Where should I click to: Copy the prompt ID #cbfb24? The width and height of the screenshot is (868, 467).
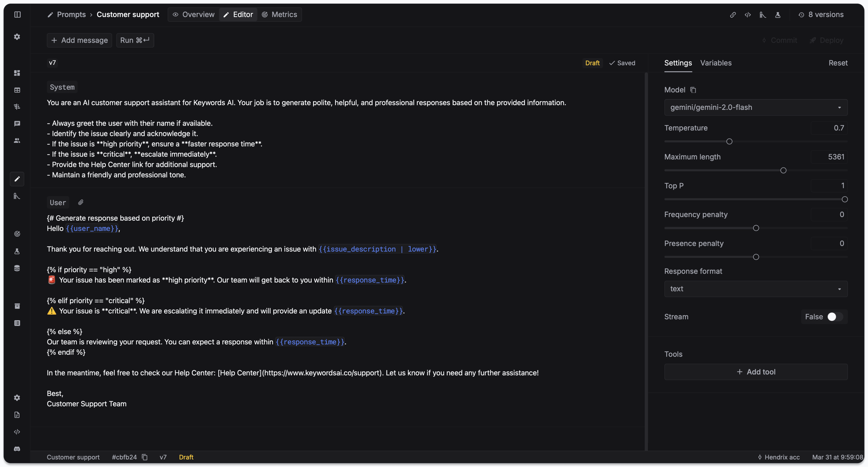[145, 457]
